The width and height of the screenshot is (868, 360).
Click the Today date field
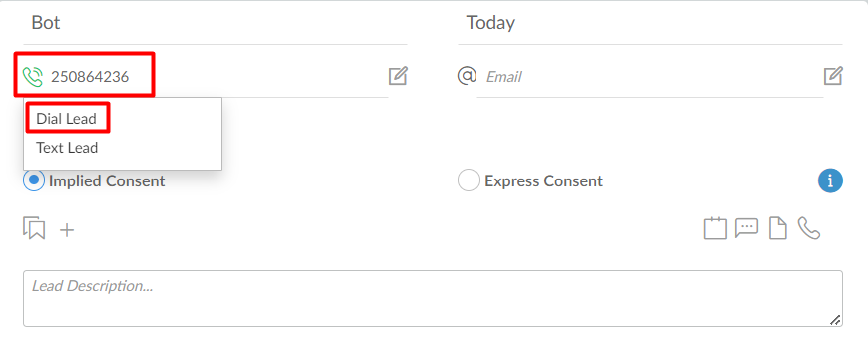651,23
